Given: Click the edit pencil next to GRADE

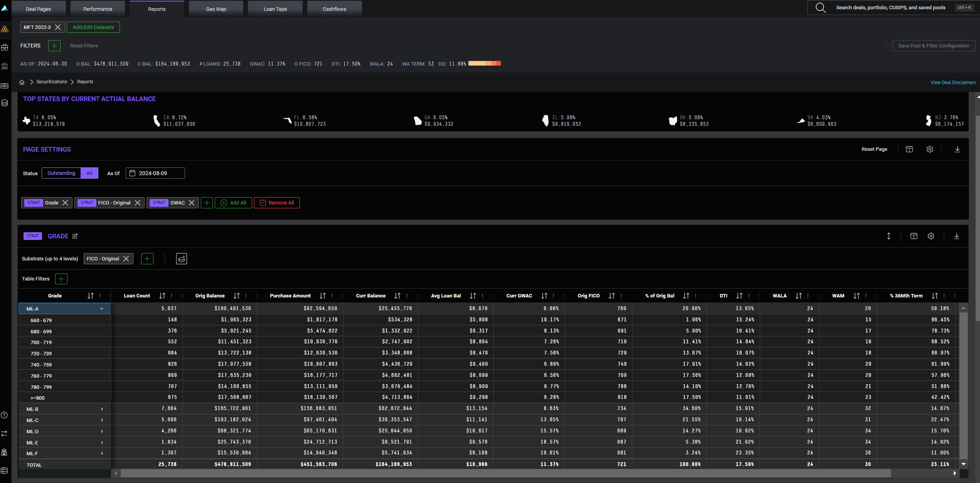Looking at the screenshot, I should (75, 236).
